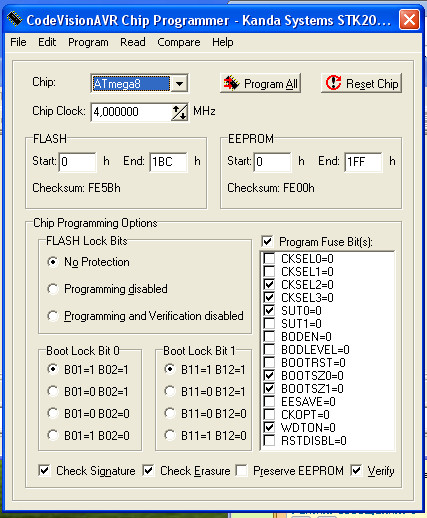
Task: Open the Program menu
Action: click(88, 42)
